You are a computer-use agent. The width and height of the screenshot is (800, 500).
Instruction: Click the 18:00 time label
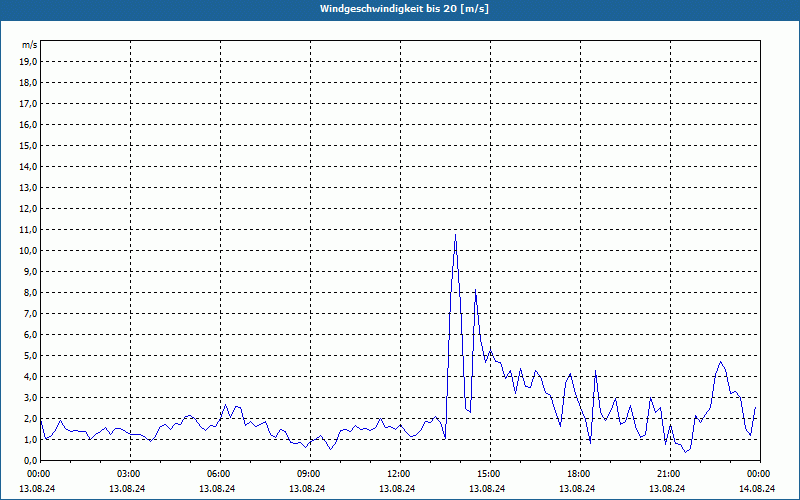click(x=578, y=474)
